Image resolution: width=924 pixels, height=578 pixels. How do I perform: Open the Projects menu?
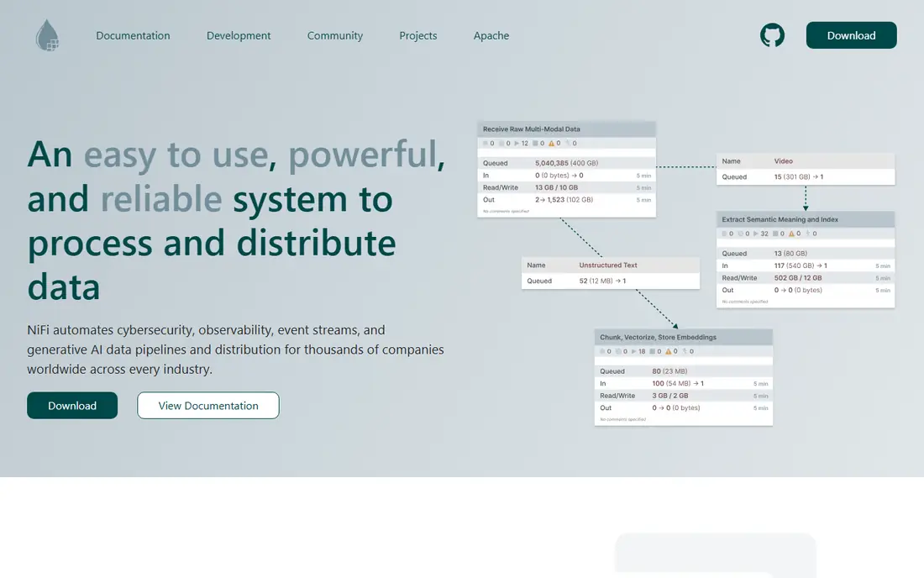(x=418, y=35)
